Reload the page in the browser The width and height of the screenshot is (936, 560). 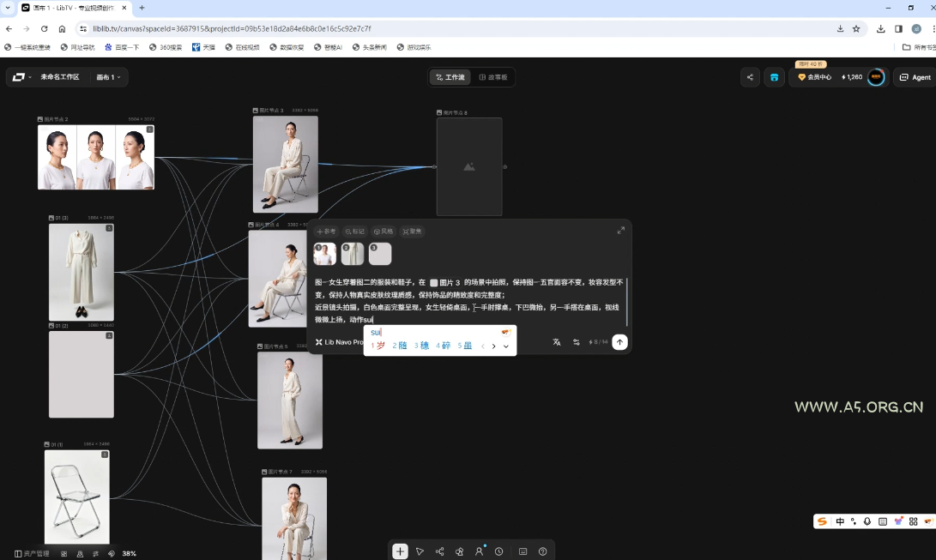point(44,28)
